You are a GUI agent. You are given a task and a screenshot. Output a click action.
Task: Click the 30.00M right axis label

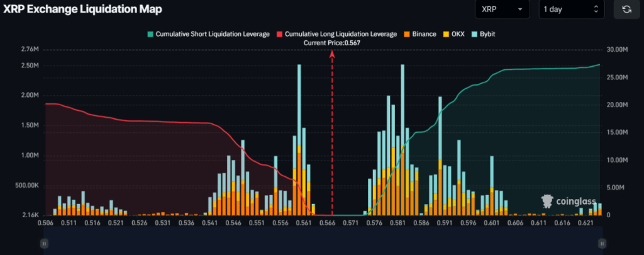[618, 50]
